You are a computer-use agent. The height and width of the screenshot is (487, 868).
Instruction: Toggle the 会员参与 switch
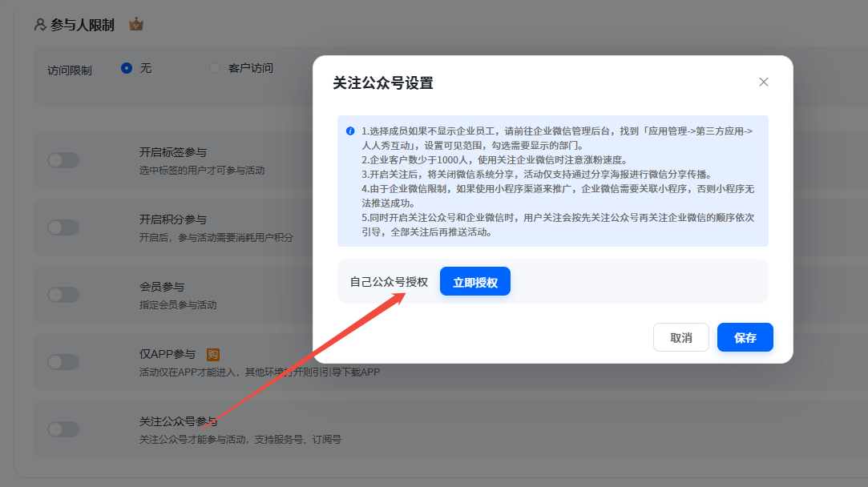coord(63,295)
